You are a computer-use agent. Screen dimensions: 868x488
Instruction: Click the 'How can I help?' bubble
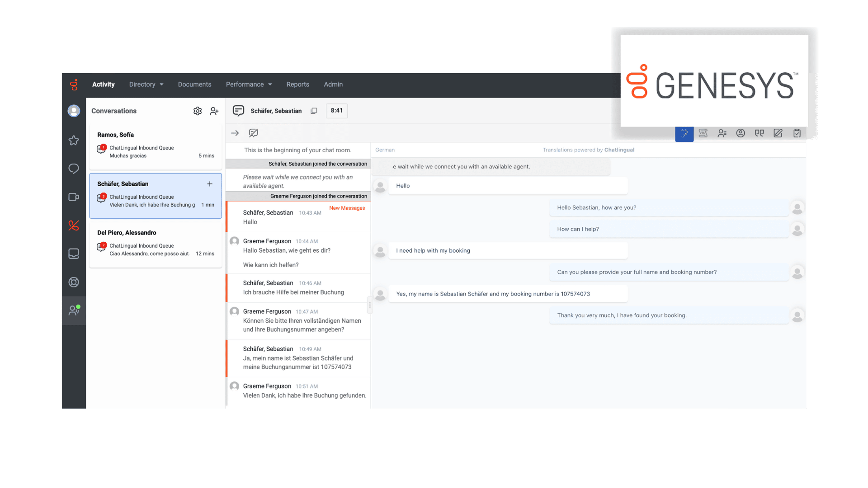click(669, 229)
